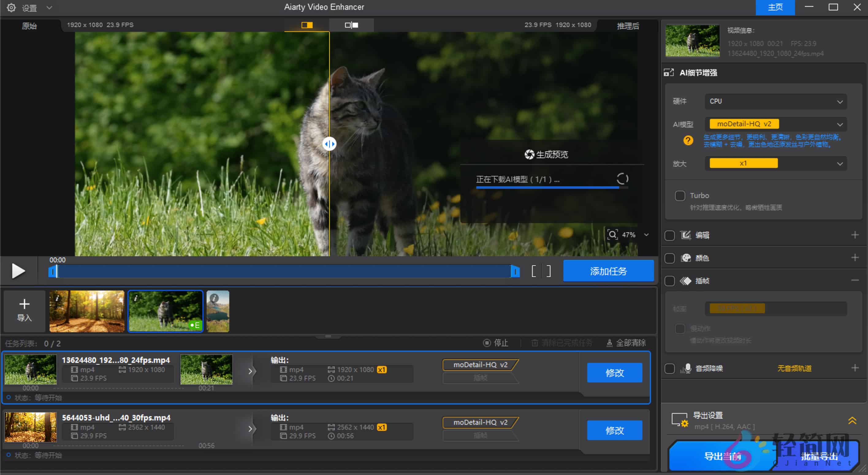Open the settings gear menu
The height and width of the screenshot is (475, 868).
[11, 7]
